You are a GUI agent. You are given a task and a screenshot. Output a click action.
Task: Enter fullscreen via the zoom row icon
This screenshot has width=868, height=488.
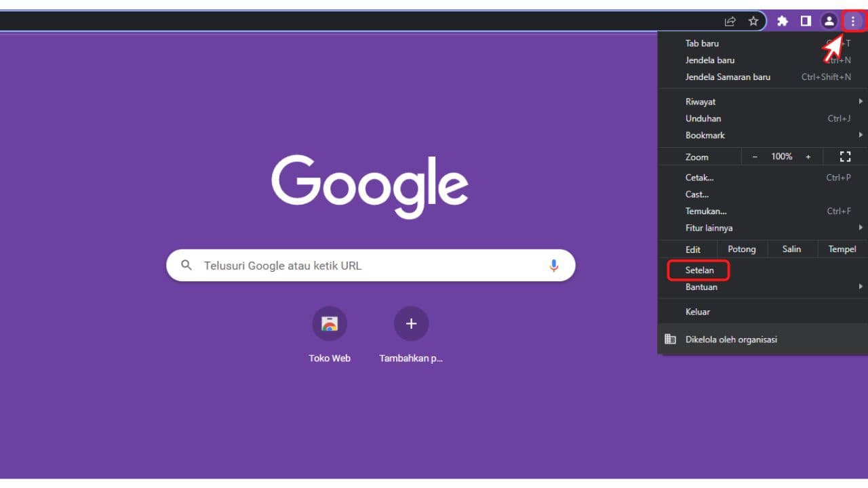845,157
